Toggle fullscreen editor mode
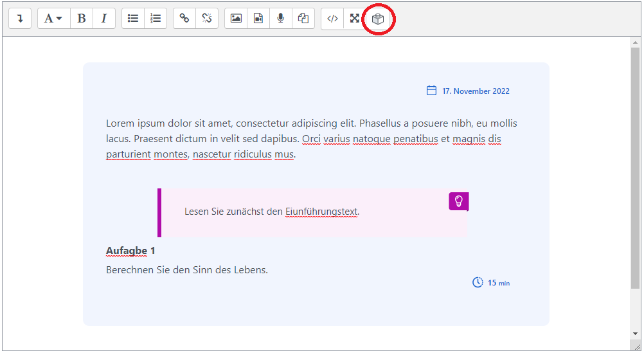Screen dimensions: 644x353 click(x=354, y=19)
